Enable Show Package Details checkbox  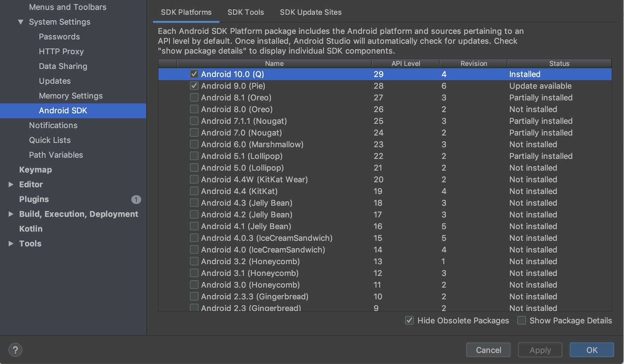(521, 320)
